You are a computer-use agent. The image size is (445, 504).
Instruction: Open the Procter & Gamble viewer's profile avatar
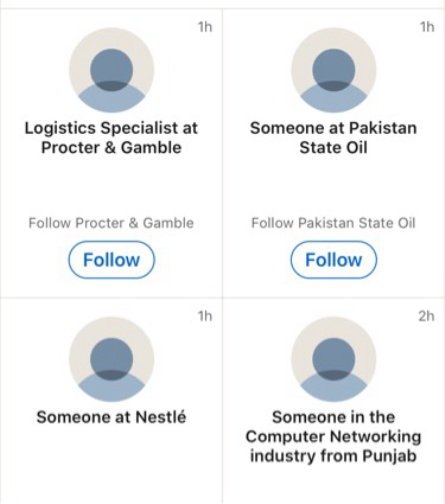(112, 70)
